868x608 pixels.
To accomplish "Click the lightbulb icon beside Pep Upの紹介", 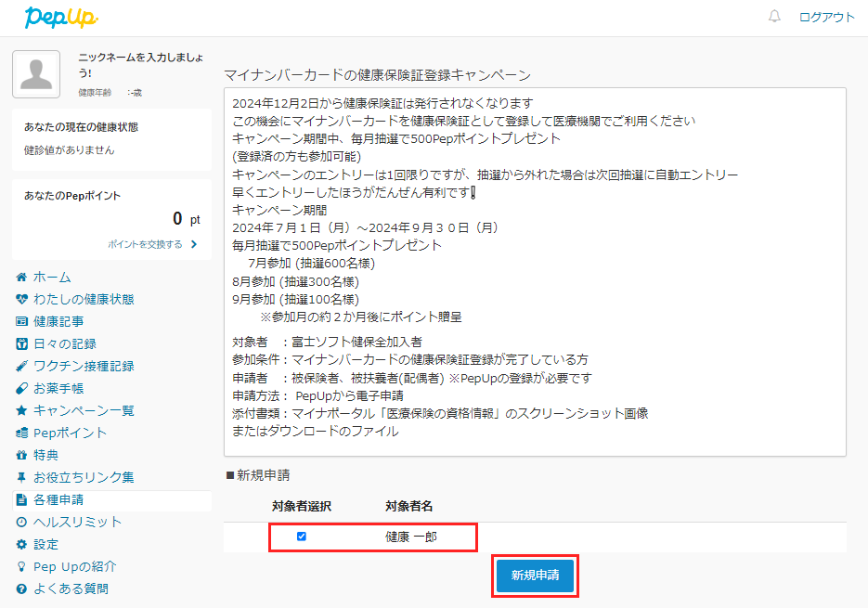I will click(x=21, y=566).
